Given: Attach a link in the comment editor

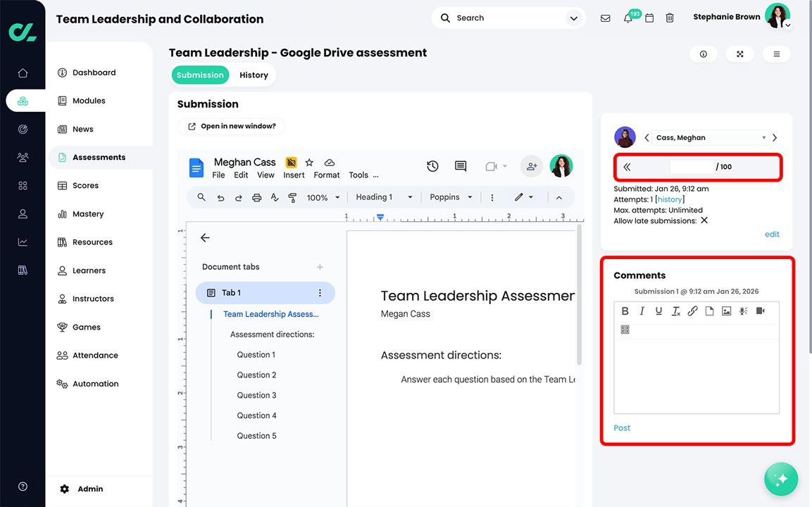Looking at the screenshot, I should [692, 311].
